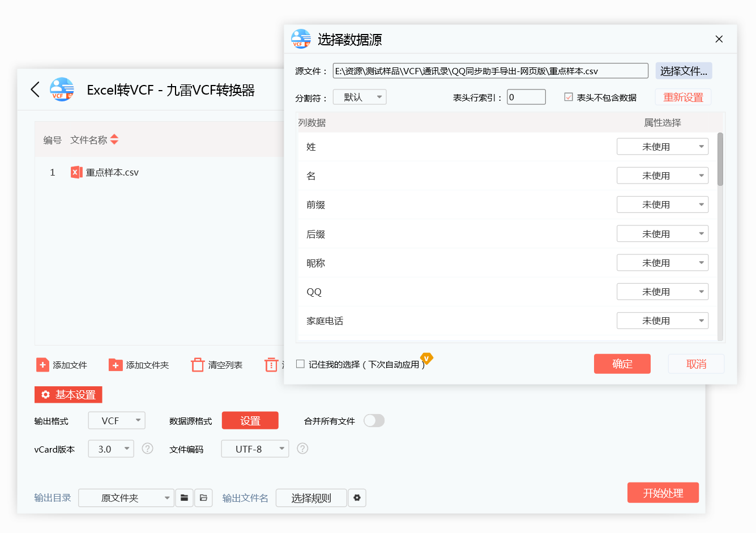Screen dimensions: 756x533
Task: Click the app logo in the dialog title bar
Action: tap(300, 39)
